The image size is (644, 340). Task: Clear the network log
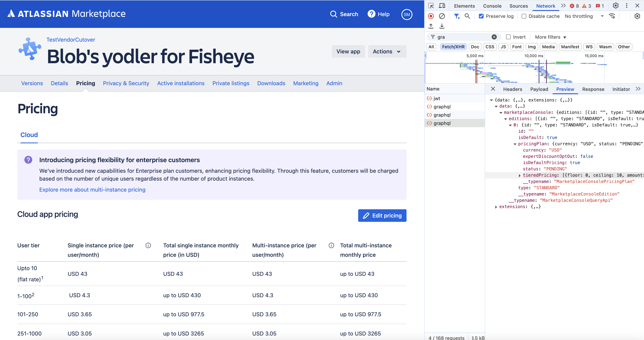click(x=442, y=16)
